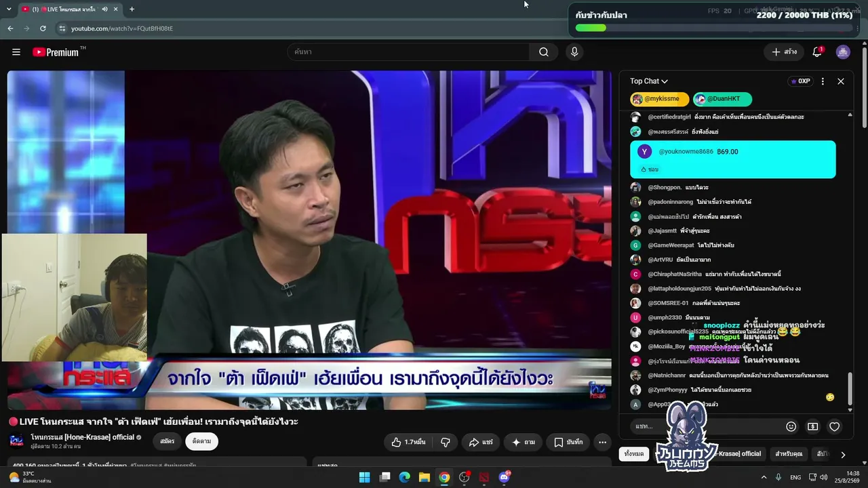The height and width of the screenshot is (488, 868).
Task: Click the @padoninnarong chat username
Action: (671, 202)
